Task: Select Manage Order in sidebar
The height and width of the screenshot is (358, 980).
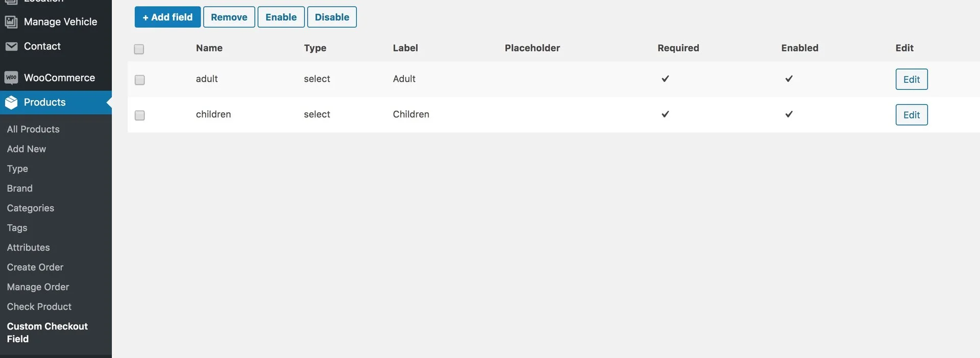Action: pyautogui.click(x=38, y=287)
